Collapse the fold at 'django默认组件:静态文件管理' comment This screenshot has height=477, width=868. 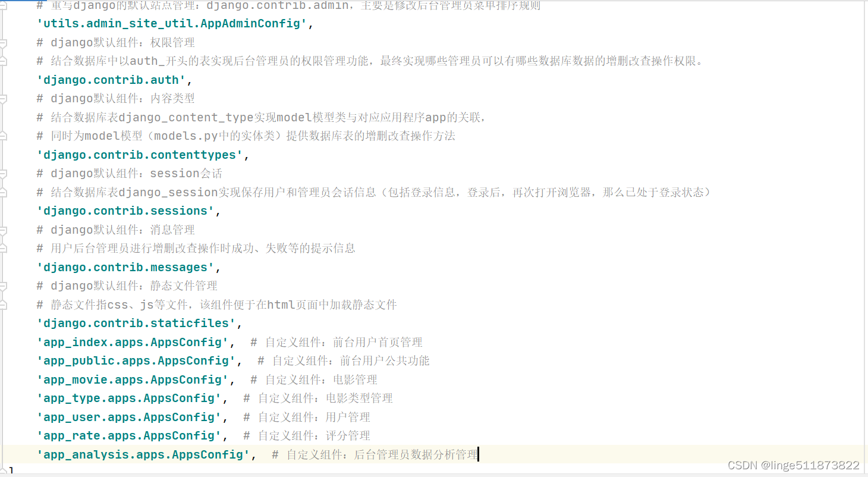point(3,286)
